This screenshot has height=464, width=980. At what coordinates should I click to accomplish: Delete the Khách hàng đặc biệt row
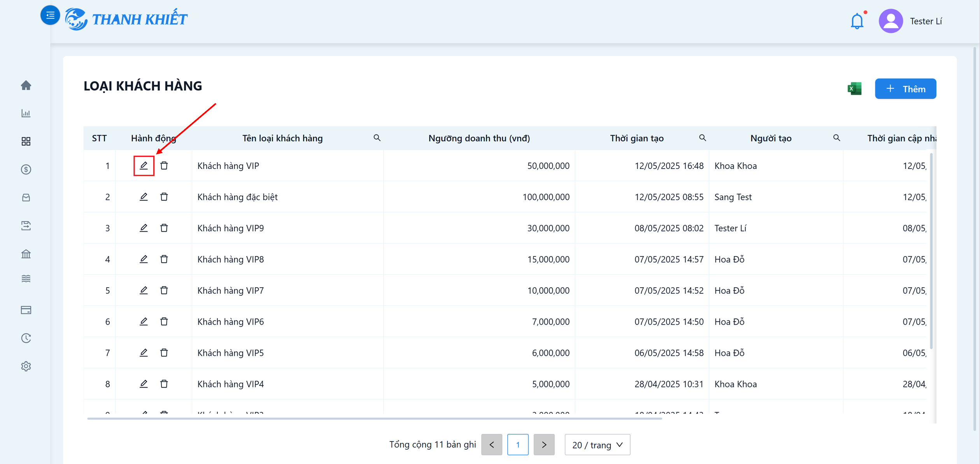coord(164,197)
